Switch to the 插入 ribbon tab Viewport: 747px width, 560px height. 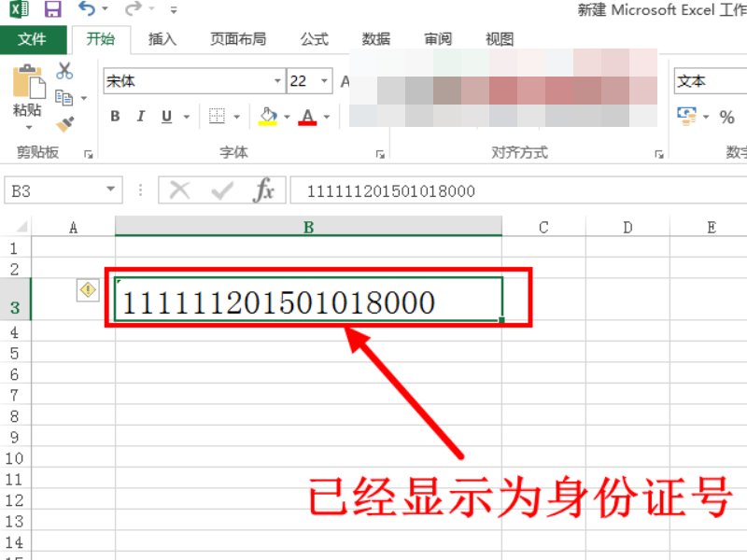click(x=161, y=39)
